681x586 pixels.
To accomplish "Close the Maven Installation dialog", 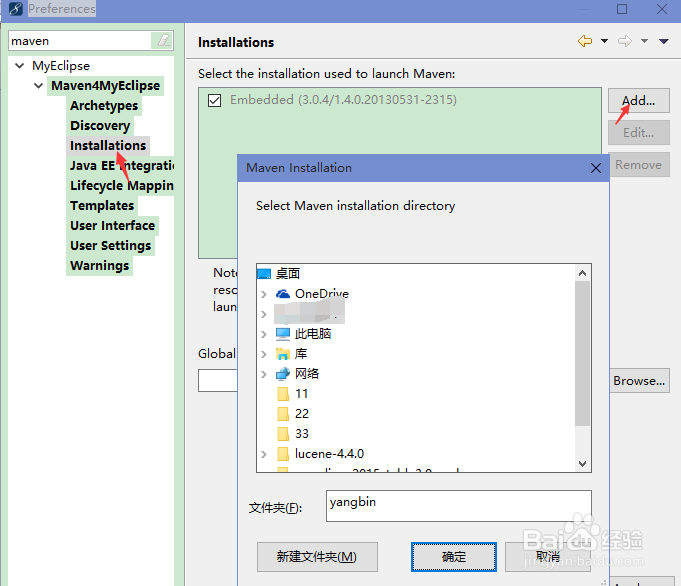I will pos(596,168).
